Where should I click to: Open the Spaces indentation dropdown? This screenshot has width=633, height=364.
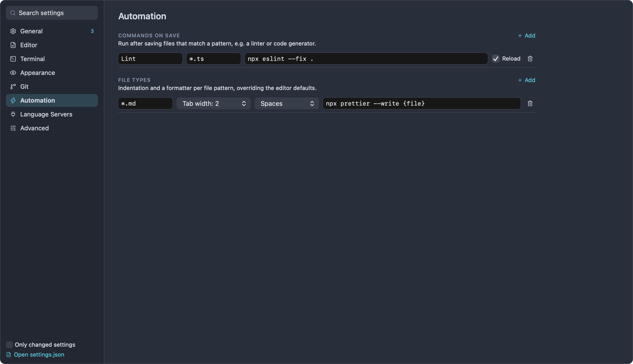(x=287, y=103)
